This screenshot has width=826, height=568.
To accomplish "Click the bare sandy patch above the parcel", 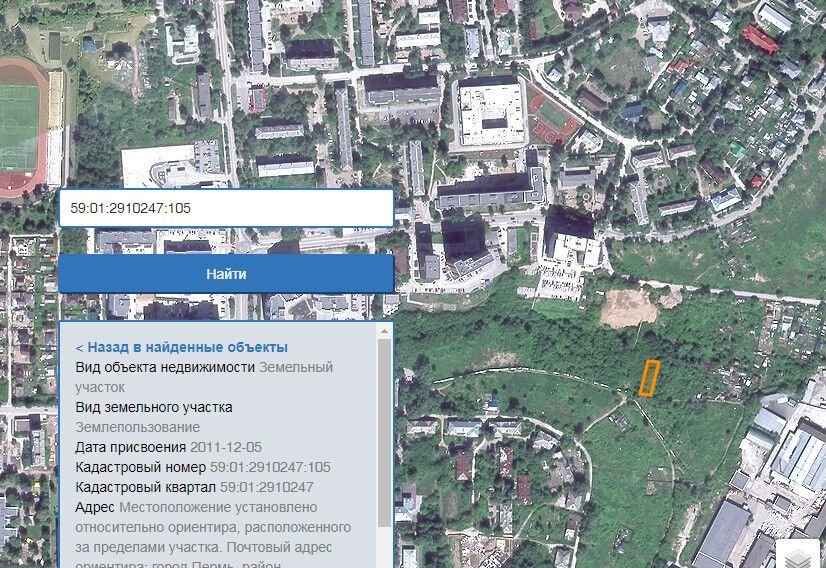I will 630,308.
